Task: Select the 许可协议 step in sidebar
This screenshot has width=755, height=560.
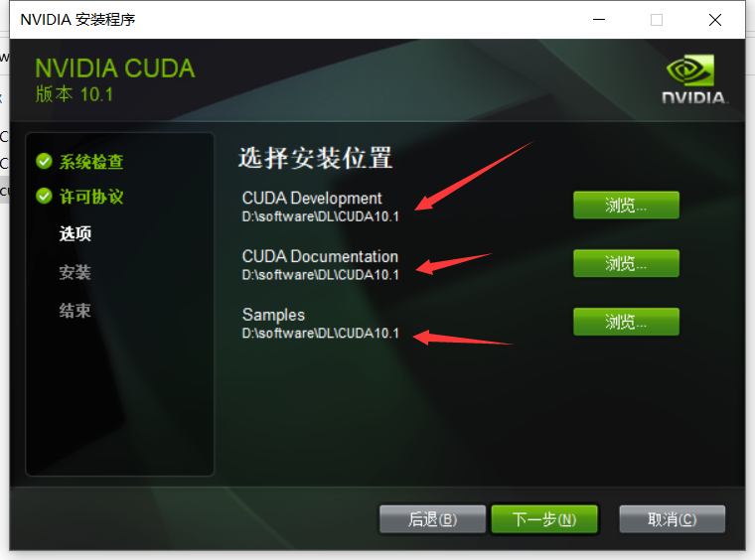Action: pyautogui.click(x=91, y=197)
